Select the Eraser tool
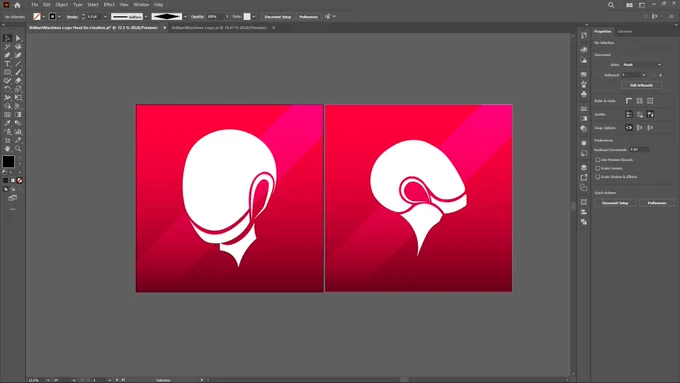Image resolution: width=680 pixels, height=383 pixels. [x=18, y=81]
